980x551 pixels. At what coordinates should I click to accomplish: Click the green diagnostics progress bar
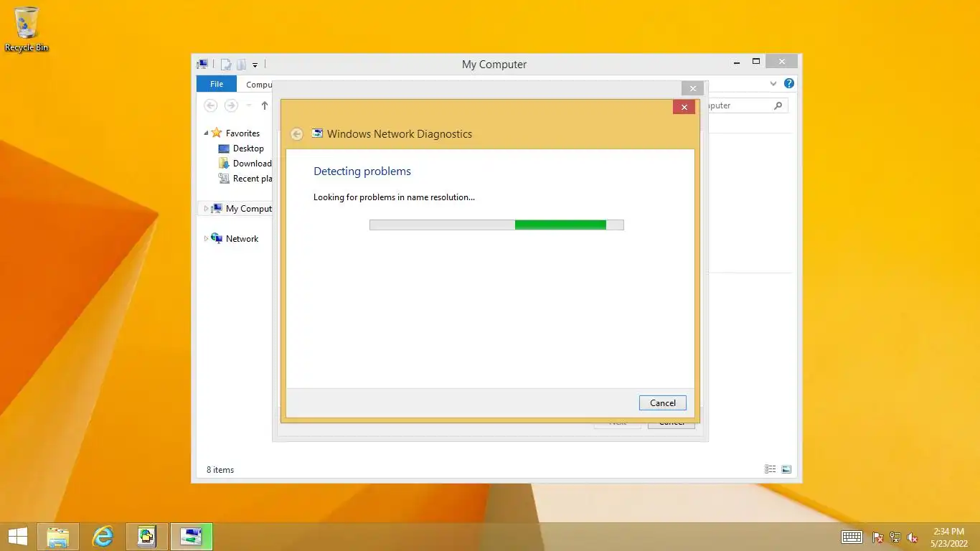[x=496, y=225]
